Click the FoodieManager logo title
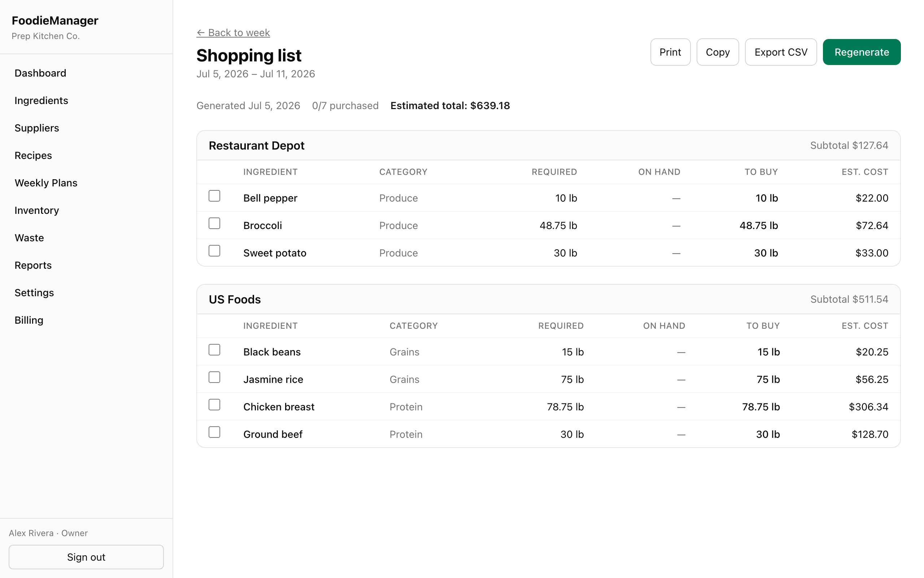 coord(55,21)
